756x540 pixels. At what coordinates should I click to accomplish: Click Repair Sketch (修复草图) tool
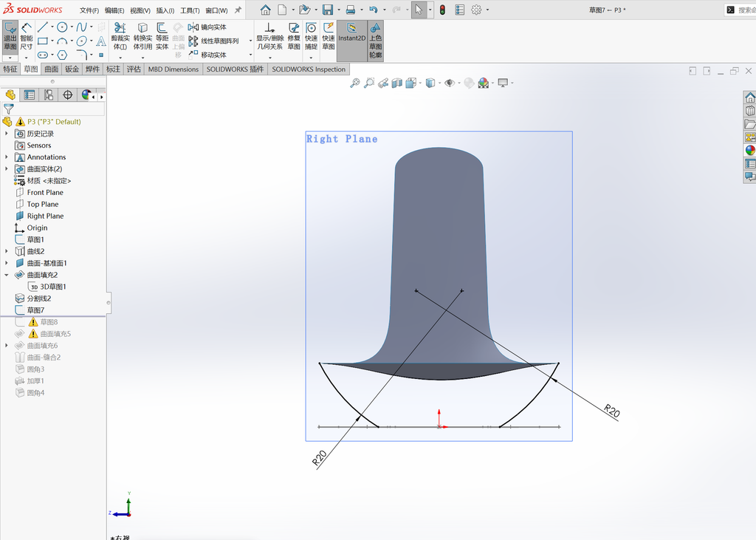pyautogui.click(x=294, y=37)
